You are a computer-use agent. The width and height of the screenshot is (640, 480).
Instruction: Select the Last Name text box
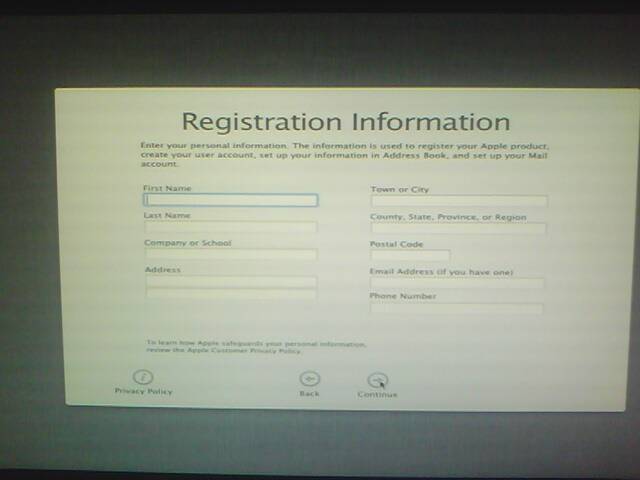231,227
